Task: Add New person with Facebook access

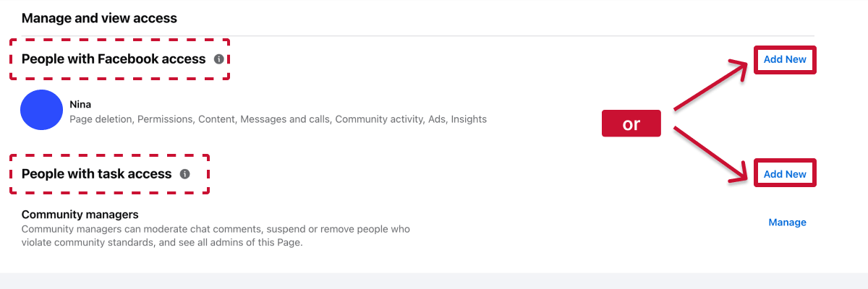Action: [785, 59]
